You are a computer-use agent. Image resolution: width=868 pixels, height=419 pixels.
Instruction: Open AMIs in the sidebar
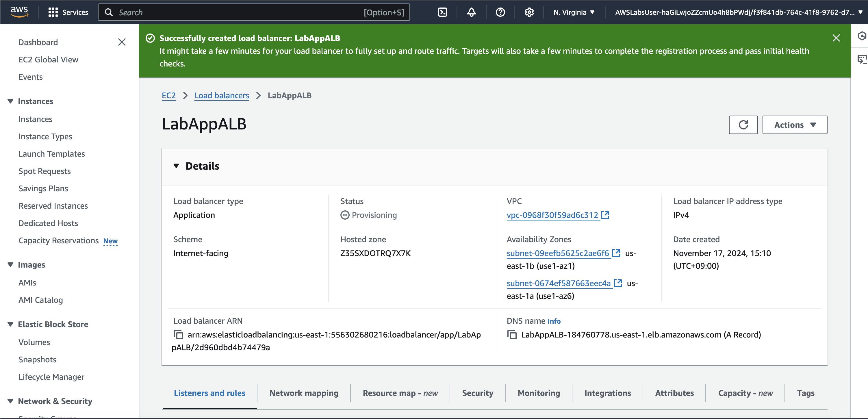pos(27,283)
